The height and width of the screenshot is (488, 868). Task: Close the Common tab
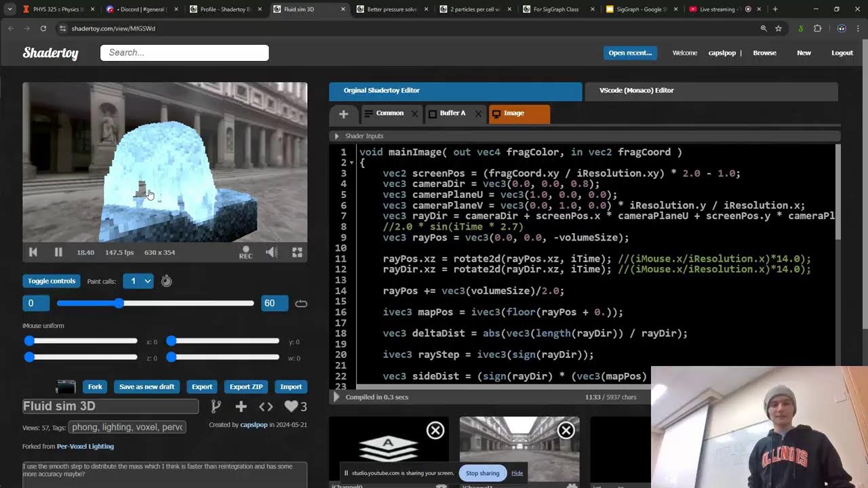415,114
